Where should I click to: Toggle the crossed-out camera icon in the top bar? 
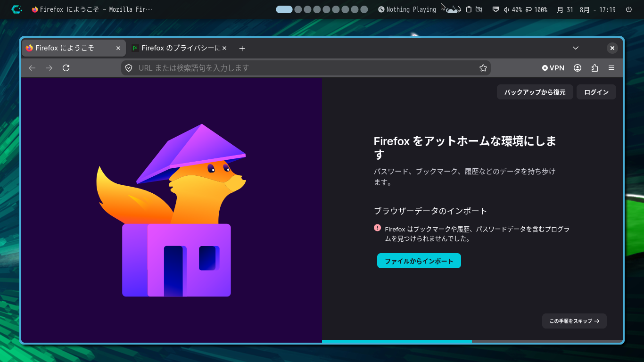click(479, 9)
